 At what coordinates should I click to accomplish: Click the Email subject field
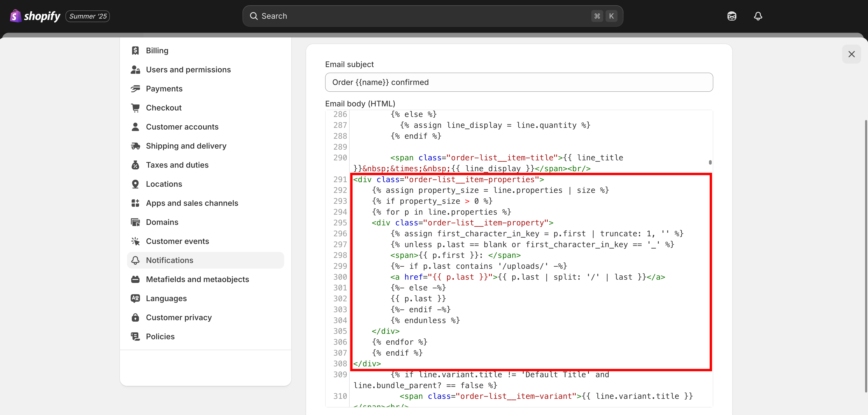coord(519,82)
